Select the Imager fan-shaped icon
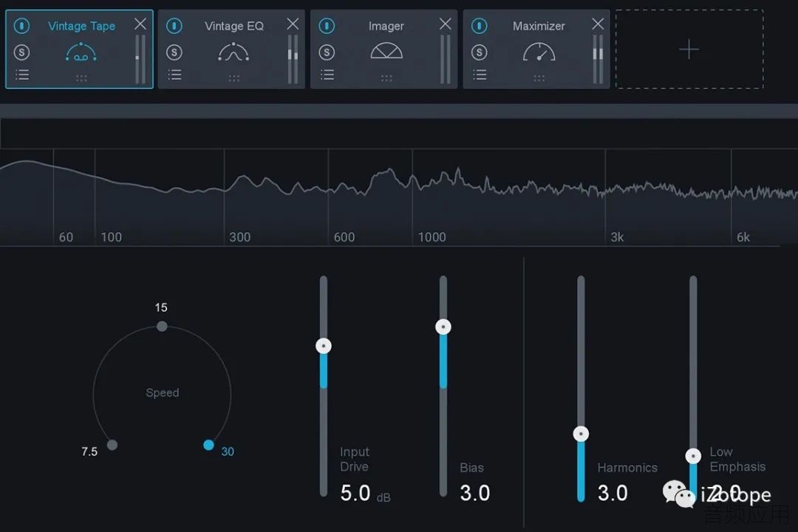 pos(386,51)
